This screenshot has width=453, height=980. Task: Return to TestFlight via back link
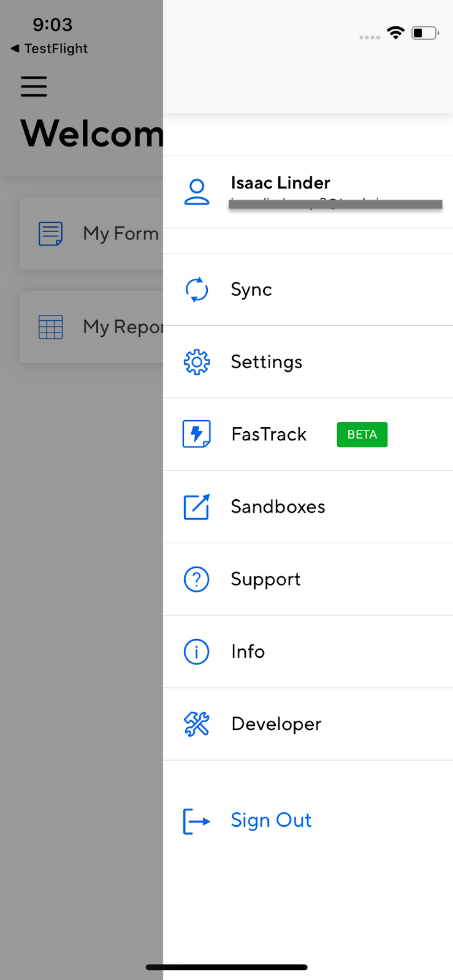pyautogui.click(x=50, y=48)
